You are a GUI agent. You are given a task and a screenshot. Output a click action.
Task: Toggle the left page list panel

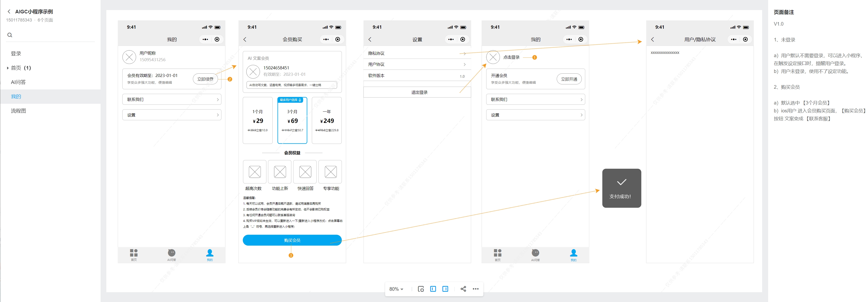coord(433,289)
